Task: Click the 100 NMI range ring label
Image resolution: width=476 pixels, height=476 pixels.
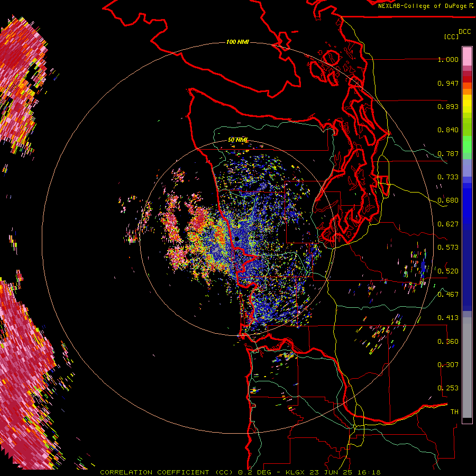Action: (x=237, y=42)
